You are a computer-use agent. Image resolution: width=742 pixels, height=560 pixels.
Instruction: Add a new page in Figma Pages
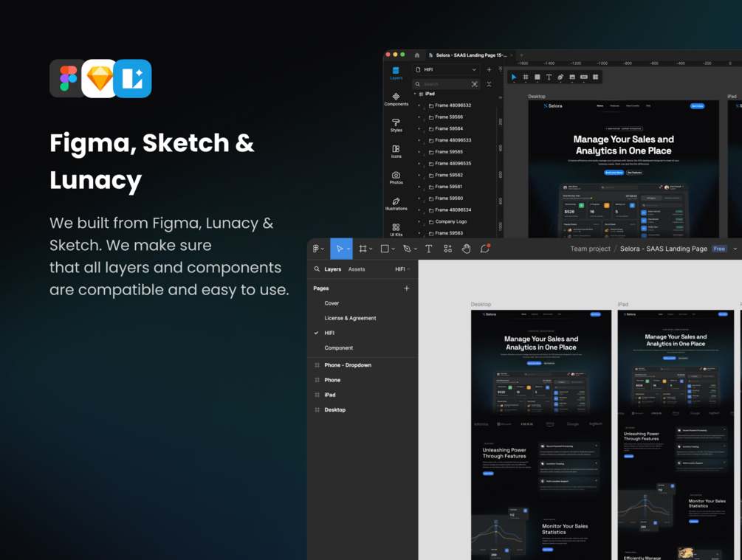coord(407,288)
